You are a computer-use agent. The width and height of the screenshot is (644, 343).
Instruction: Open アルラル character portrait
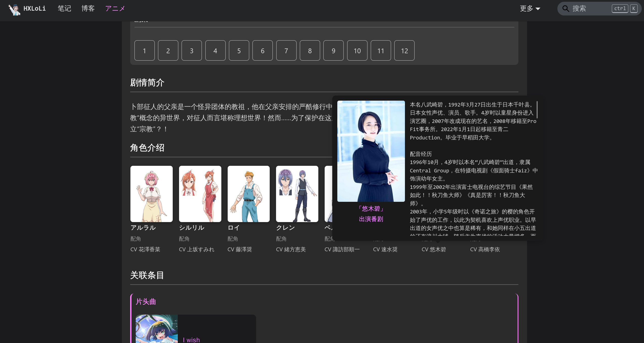point(151,194)
